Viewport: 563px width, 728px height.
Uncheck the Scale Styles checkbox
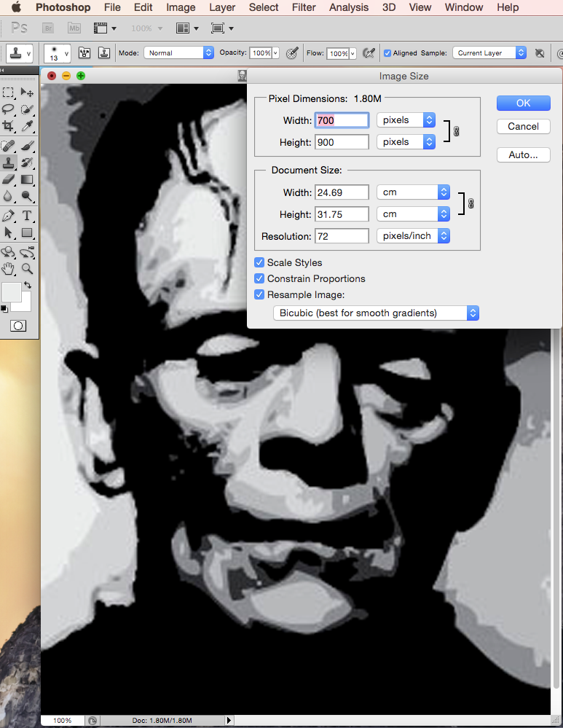259,262
